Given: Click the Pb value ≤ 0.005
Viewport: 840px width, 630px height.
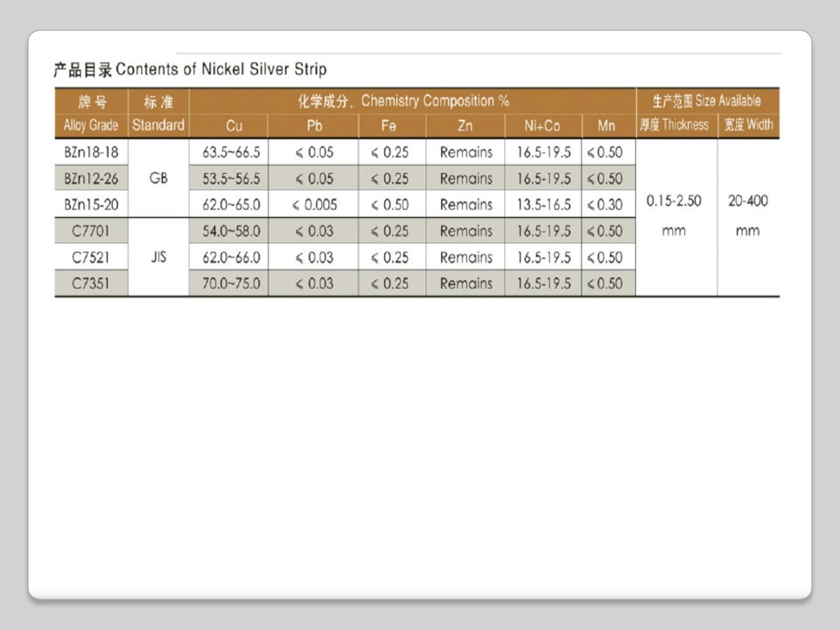Looking at the screenshot, I should pos(314,205).
